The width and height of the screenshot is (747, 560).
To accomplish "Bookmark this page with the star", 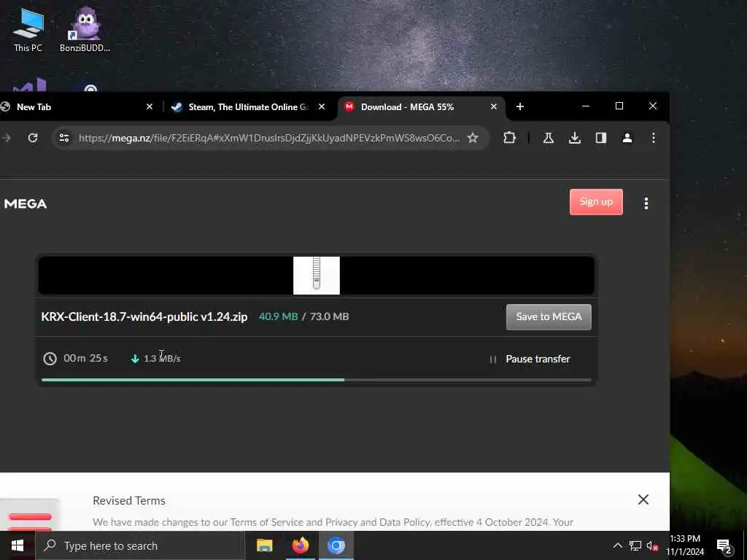I will click(x=473, y=138).
